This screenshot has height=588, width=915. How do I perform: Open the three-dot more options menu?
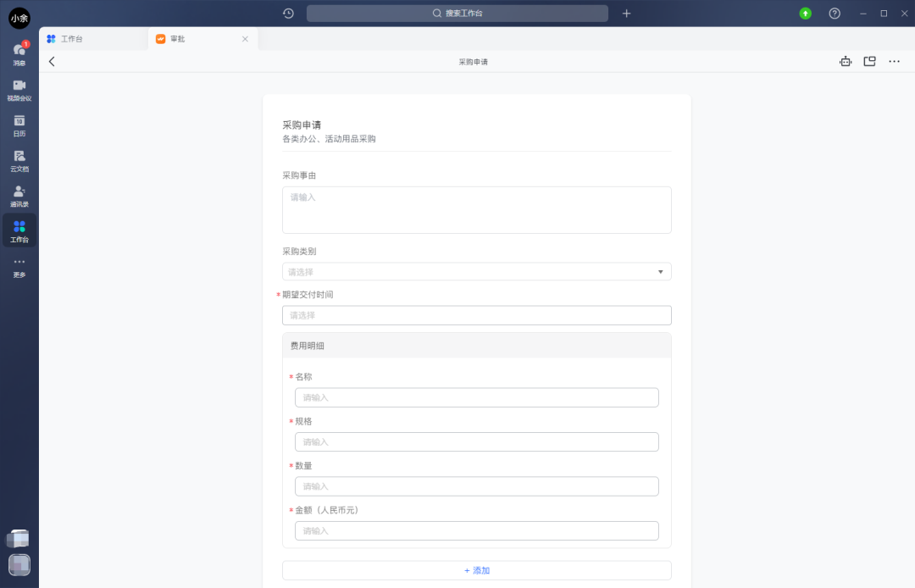pyautogui.click(x=894, y=62)
